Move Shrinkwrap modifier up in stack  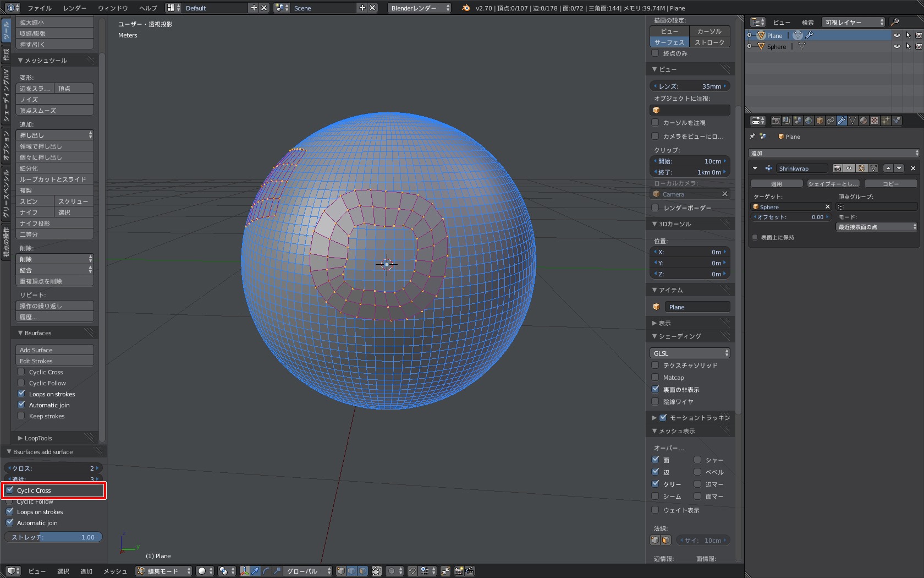tap(888, 168)
